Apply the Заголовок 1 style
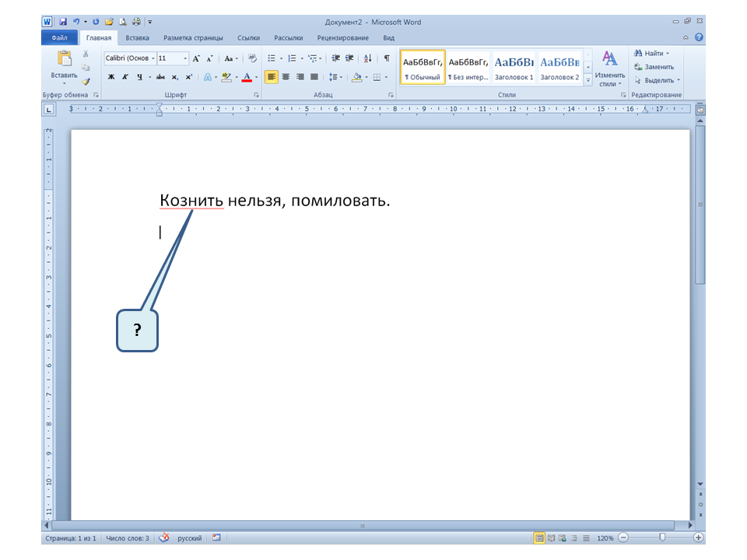 (x=514, y=67)
